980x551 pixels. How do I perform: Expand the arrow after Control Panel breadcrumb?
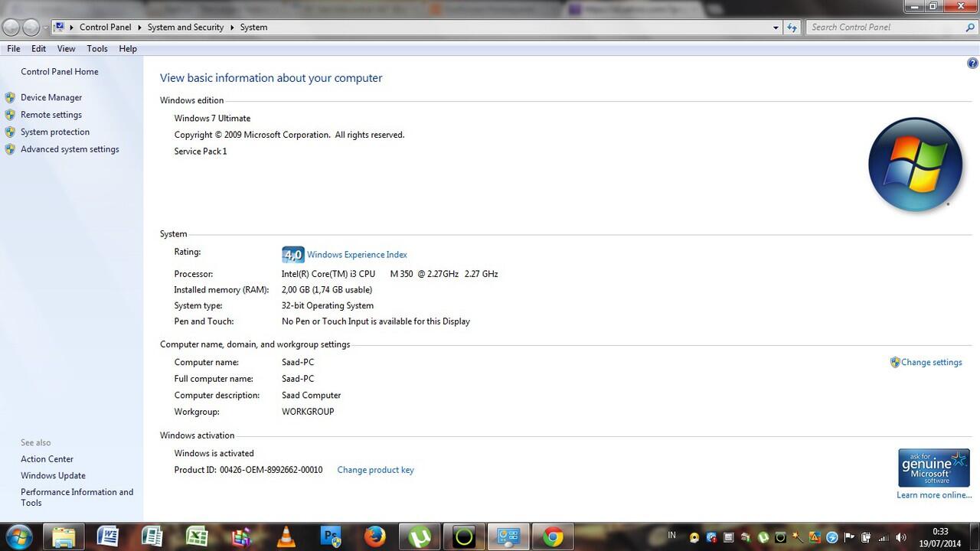click(x=139, y=28)
